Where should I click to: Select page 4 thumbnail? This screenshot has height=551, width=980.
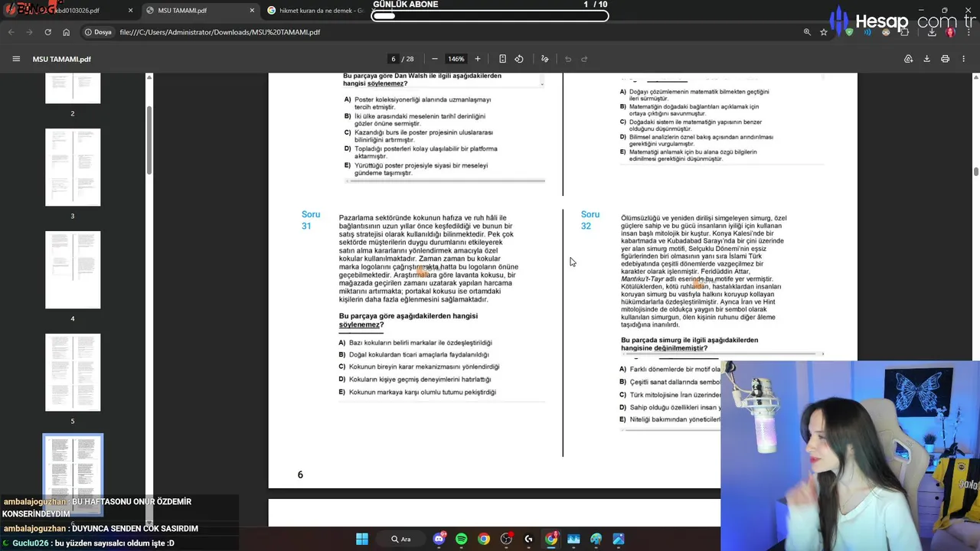click(73, 269)
